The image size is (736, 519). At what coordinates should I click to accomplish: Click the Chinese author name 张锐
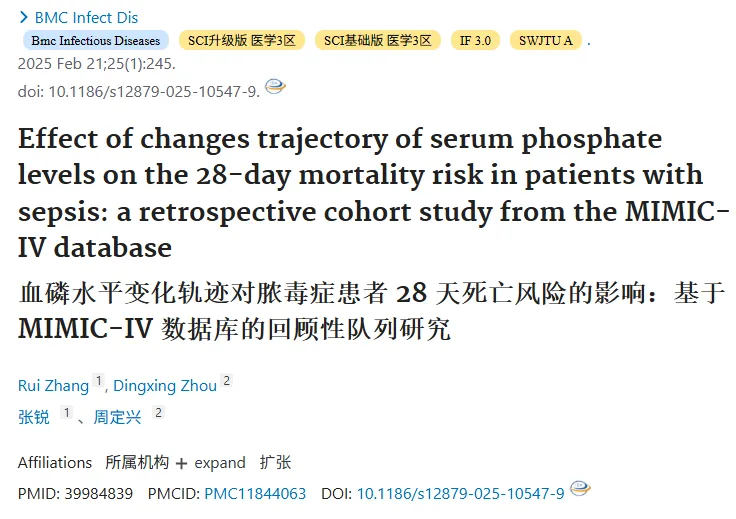34,417
